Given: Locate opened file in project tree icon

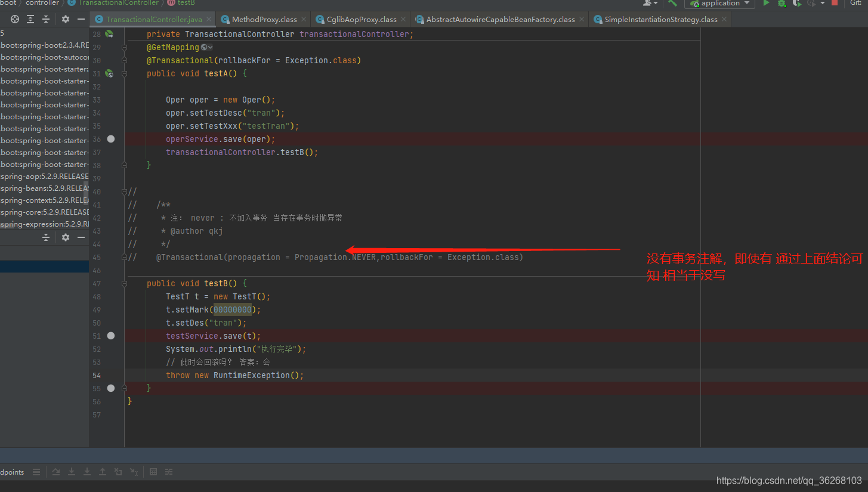Looking at the screenshot, I should 15,20.
